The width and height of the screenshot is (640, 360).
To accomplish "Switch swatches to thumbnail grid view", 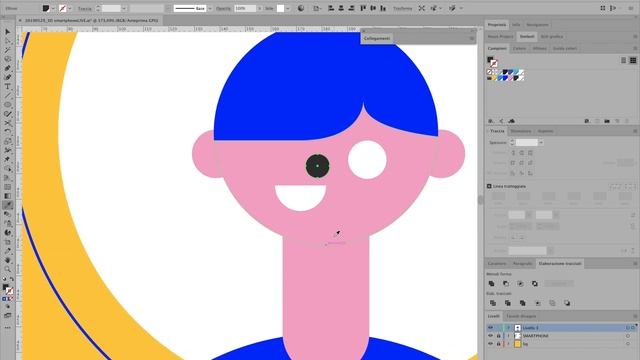I will (x=633, y=60).
